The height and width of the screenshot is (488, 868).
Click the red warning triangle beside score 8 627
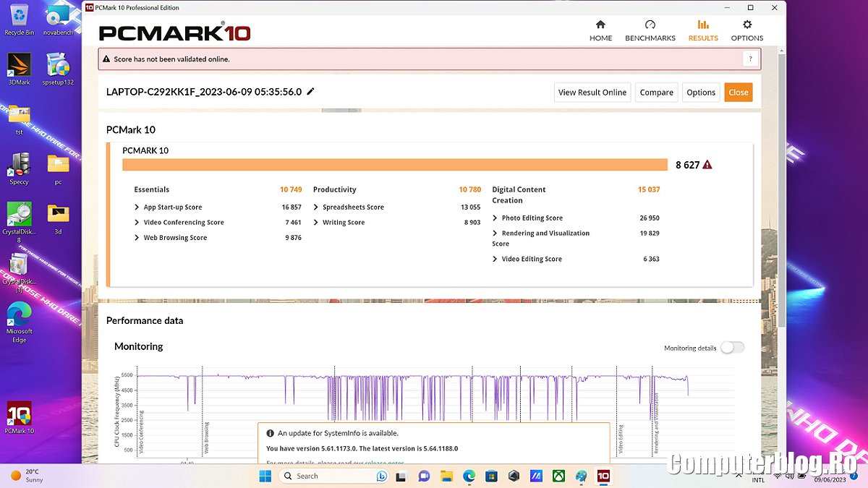(x=707, y=165)
